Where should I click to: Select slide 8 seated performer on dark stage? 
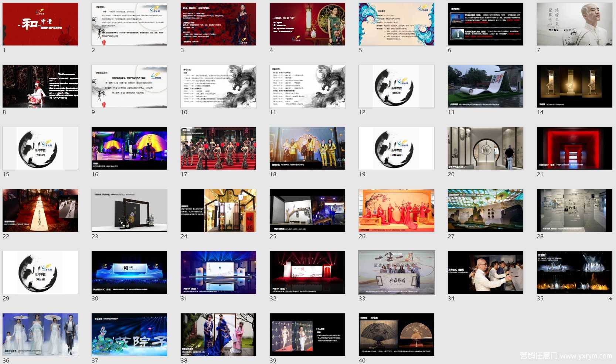click(40, 86)
